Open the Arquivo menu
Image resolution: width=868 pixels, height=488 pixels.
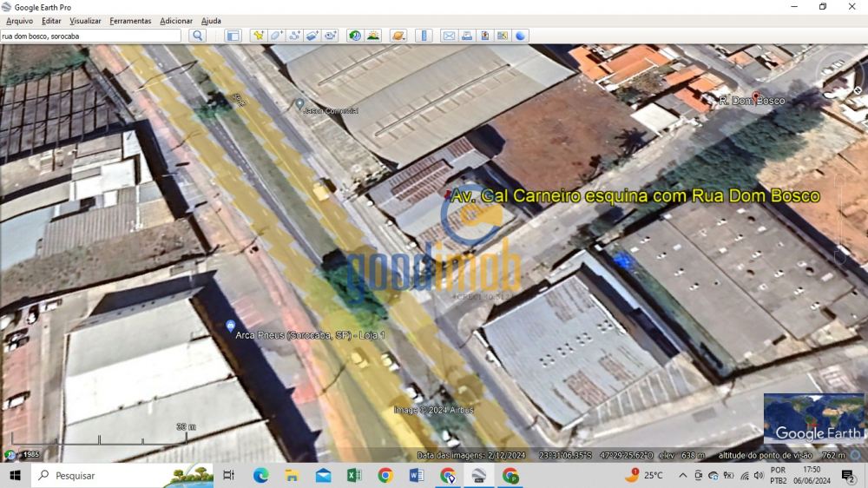(x=19, y=21)
